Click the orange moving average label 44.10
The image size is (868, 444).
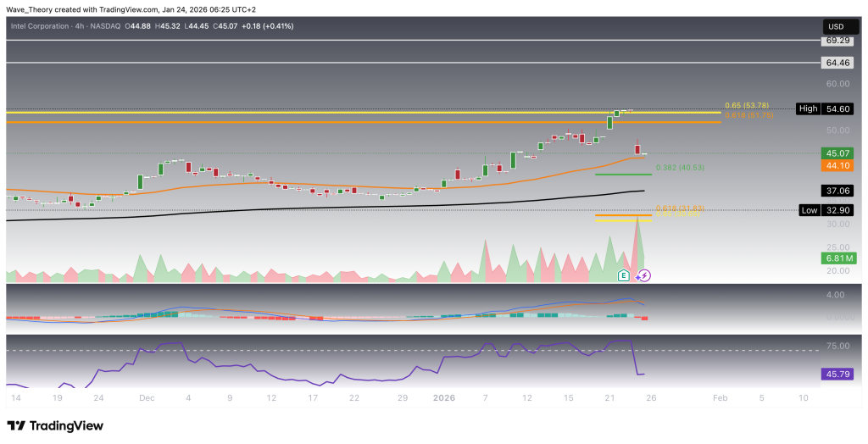(837, 166)
